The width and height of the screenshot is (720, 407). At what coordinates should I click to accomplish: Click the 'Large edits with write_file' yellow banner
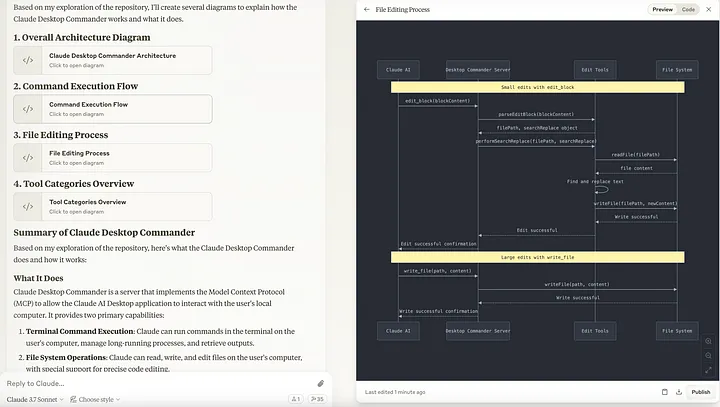pos(537,257)
